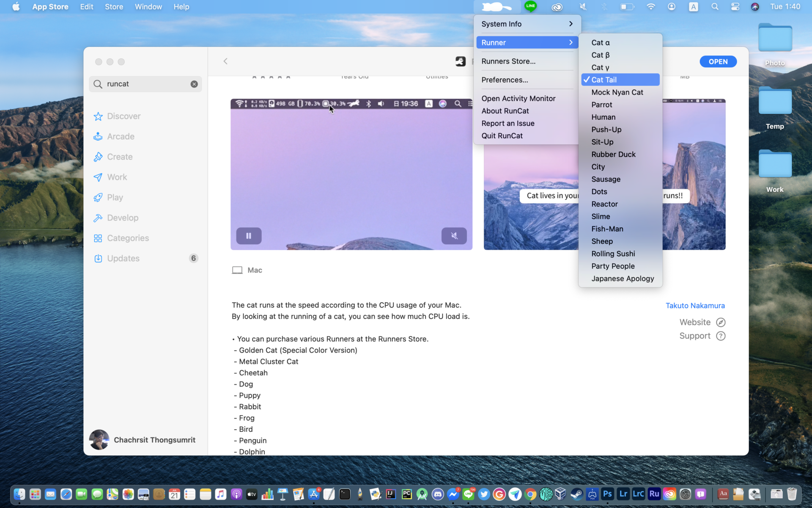Go back with the App Store chevron
The height and width of the screenshot is (508, 812).
tap(225, 61)
